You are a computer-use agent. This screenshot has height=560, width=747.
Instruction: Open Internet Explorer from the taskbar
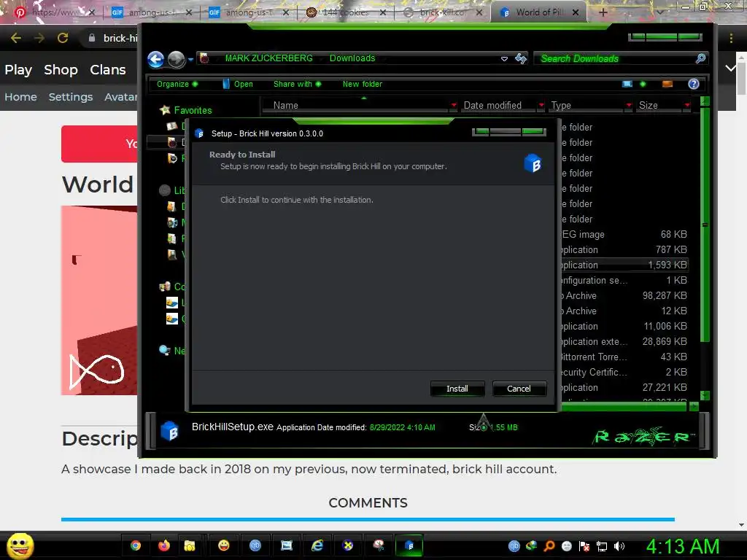[x=317, y=545]
